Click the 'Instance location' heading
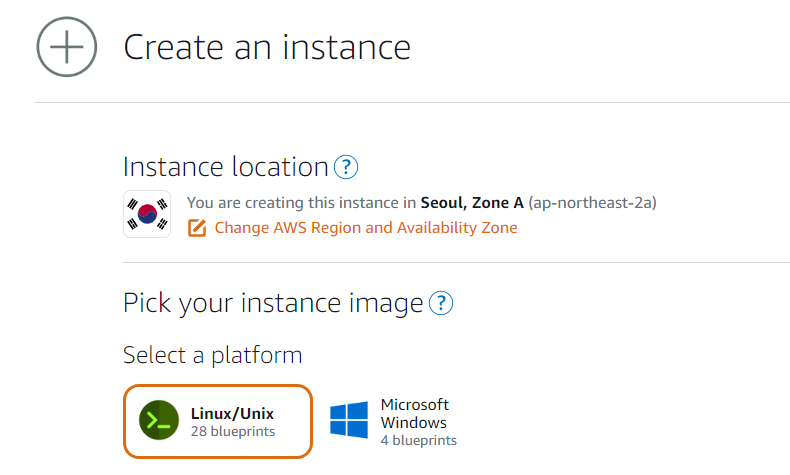 click(226, 167)
